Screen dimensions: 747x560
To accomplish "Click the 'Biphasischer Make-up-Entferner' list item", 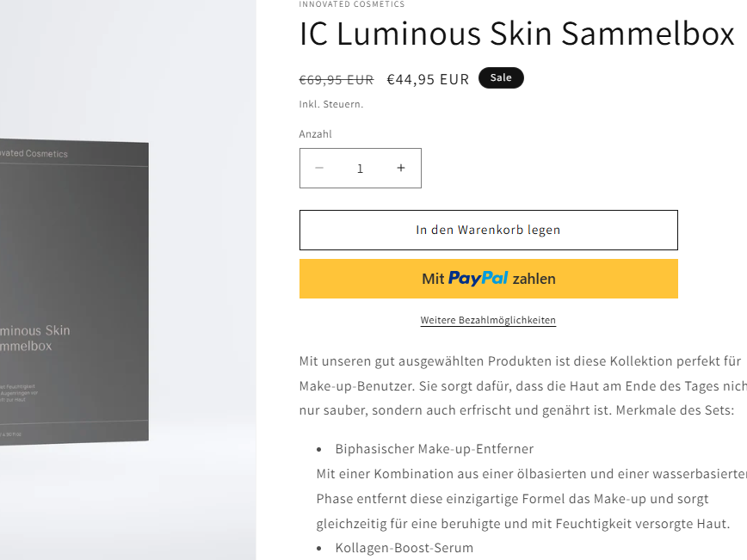I will (434, 449).
